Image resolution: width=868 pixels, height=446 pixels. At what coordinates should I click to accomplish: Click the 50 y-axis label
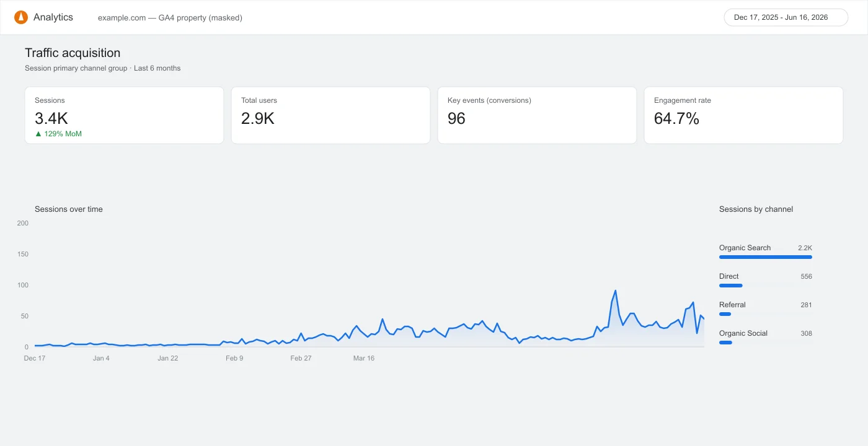point(25,316)
